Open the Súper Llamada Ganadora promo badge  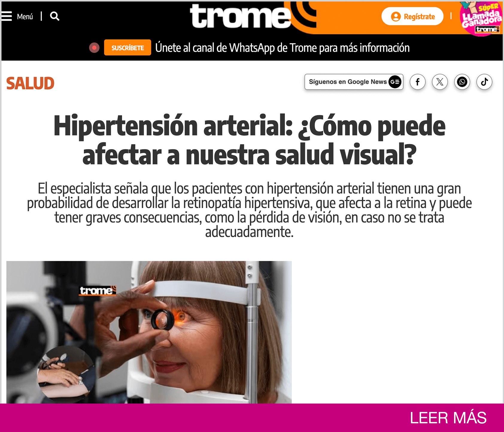481,18
